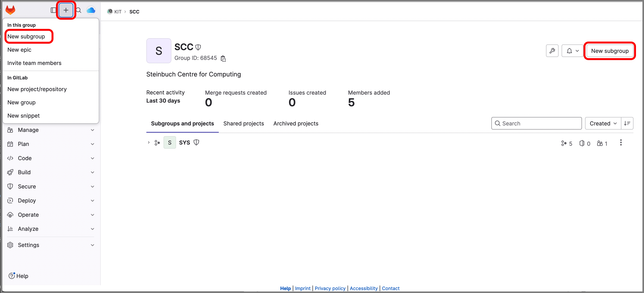Select New epic from the menu
Screen dimensions: 644x293
19,50
